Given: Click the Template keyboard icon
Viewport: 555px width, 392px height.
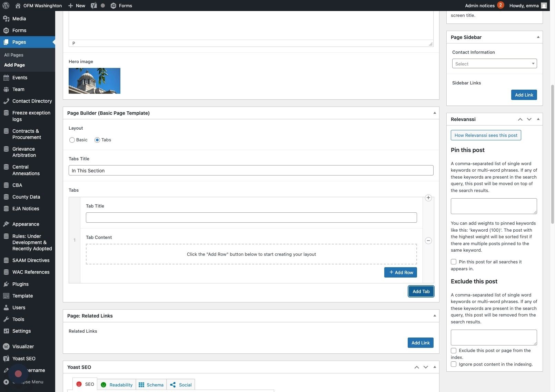Looking at the screenshot, I should click(x=6, y=296).
